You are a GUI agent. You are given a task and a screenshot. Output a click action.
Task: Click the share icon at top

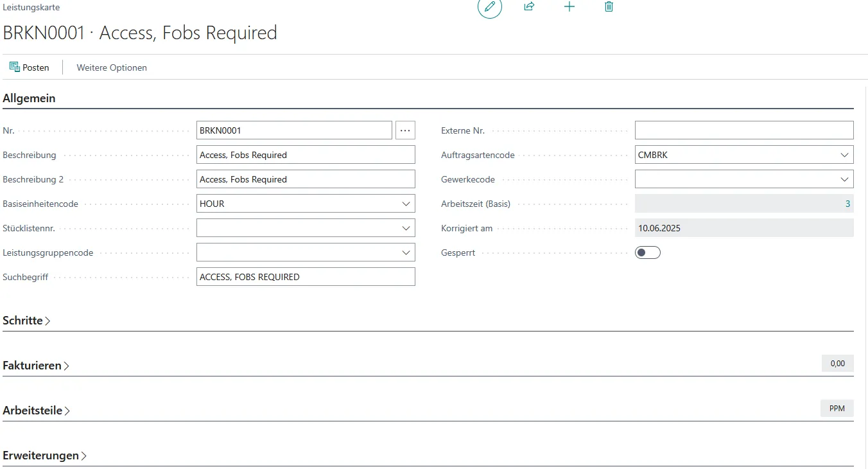530,6
